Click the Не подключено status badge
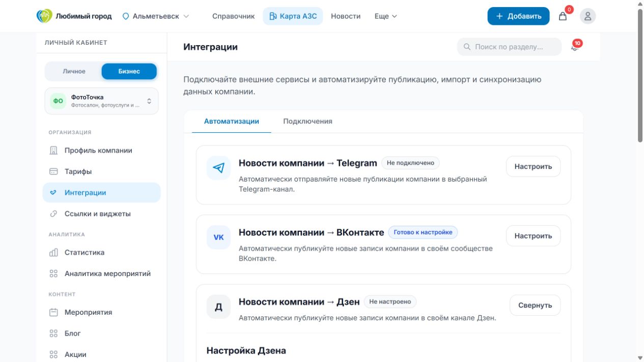The height and width of the screenshot is (362, 644). coord(410,163)
